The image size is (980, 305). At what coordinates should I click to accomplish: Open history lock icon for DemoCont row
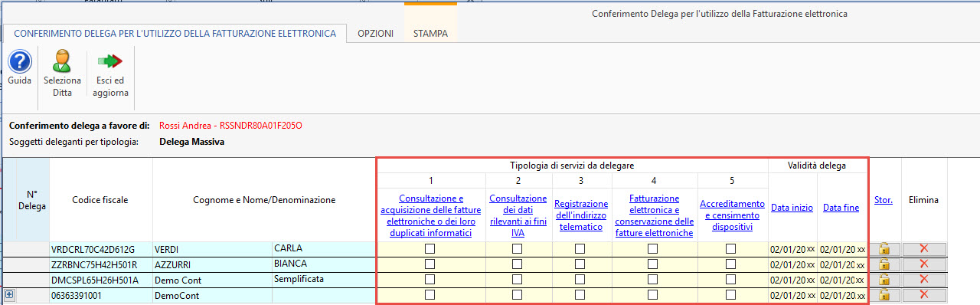coord(884,295)
